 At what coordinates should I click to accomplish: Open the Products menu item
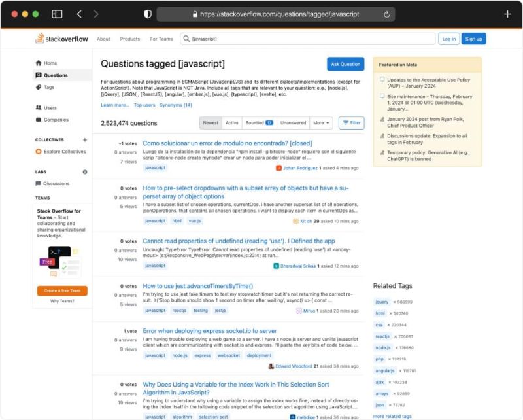[130, 39]
